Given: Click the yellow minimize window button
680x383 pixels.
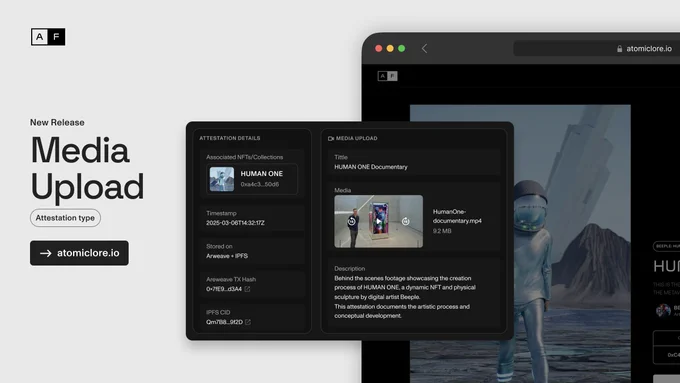Looking at the screenshot, I should (390, 49).
